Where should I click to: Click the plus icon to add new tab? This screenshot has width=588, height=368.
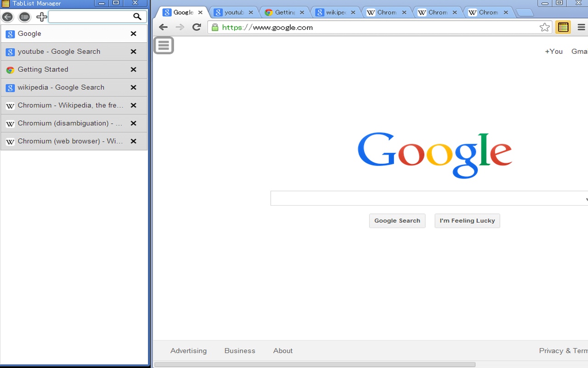pos(41,17)
